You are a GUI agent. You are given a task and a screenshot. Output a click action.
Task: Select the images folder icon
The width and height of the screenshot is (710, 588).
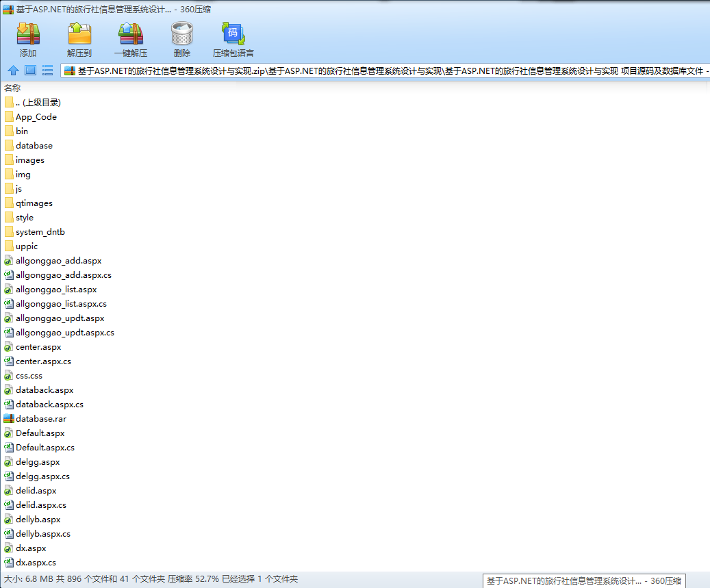coord(9,159)
